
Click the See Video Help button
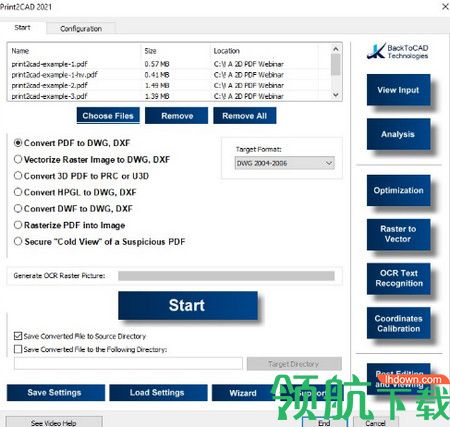tap(54, 422)
